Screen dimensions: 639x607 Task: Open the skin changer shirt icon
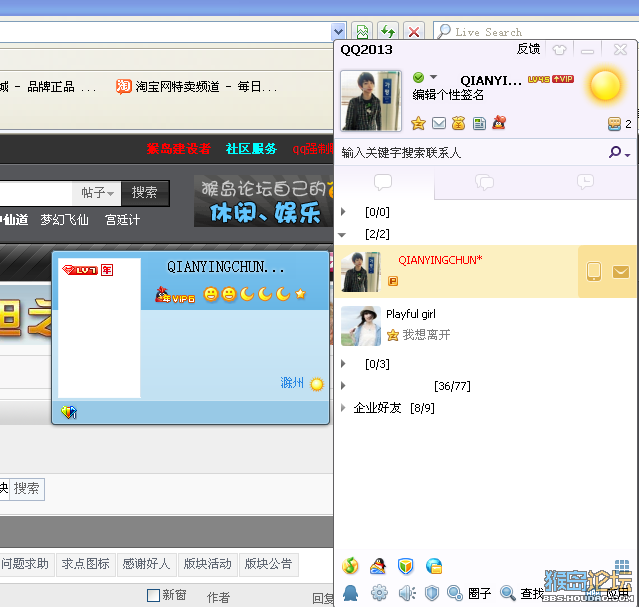[559, 50]
